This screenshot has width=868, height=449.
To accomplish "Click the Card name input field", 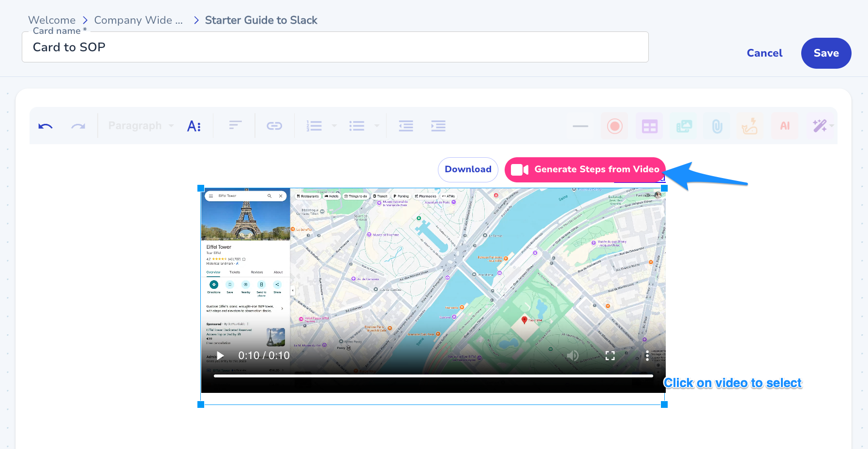I will point(335,47).
